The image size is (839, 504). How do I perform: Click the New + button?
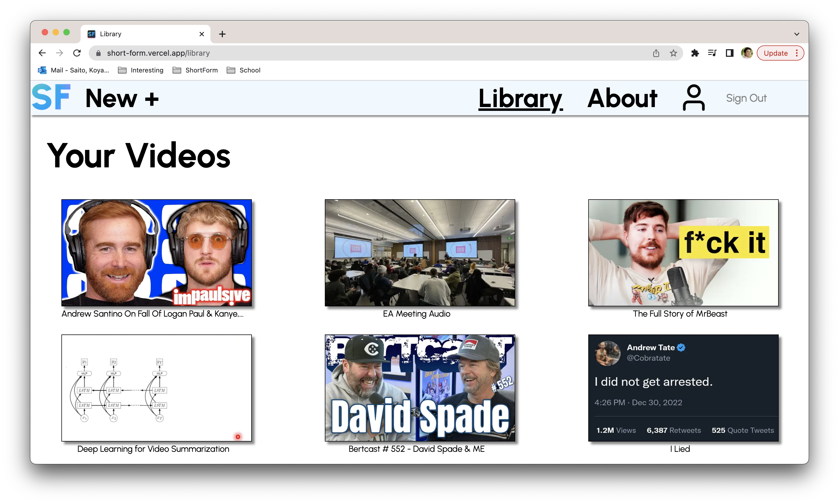point(122,98)
